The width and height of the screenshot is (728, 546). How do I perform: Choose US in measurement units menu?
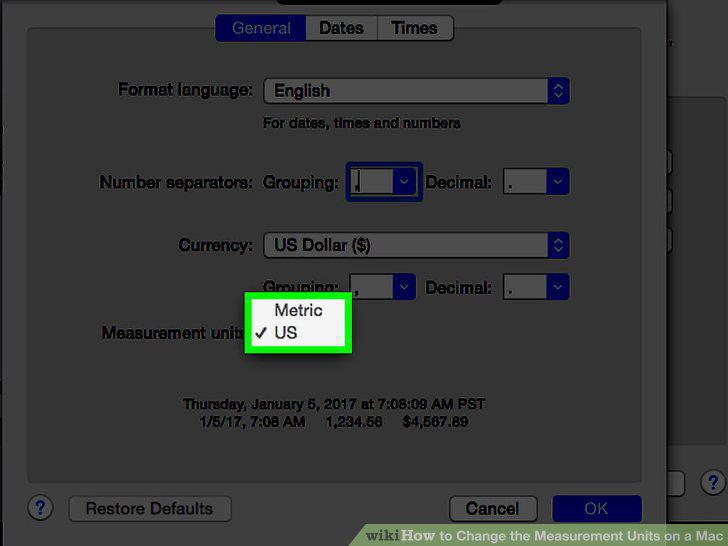coord(298,333)
